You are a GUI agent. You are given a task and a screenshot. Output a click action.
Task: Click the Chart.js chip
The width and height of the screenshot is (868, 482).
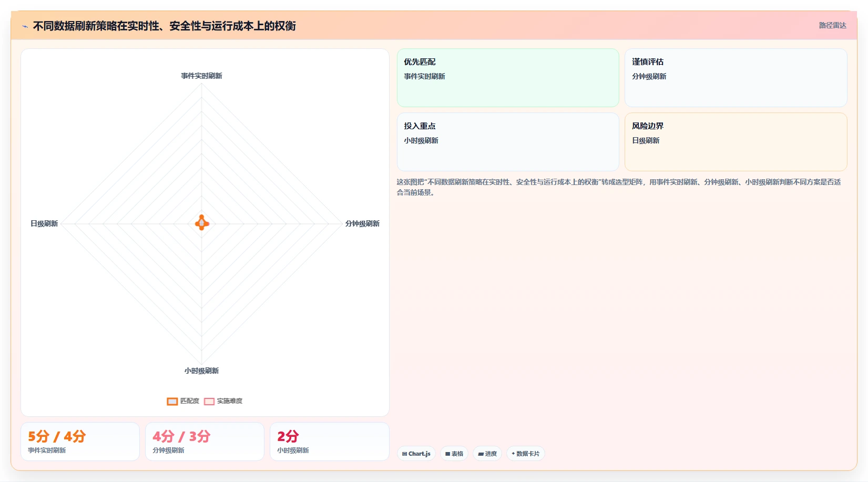point(416,454)
